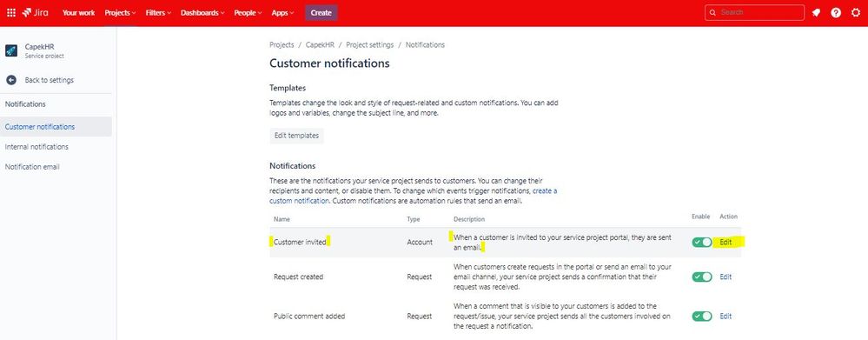
Task: Open the help question mark icon
Action: pos(836,13)
